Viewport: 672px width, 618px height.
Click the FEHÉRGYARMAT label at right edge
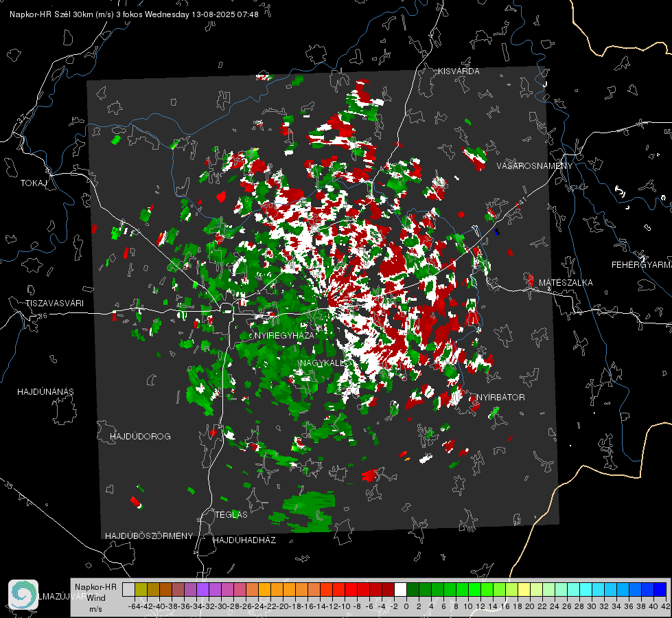tap(642, 265)
